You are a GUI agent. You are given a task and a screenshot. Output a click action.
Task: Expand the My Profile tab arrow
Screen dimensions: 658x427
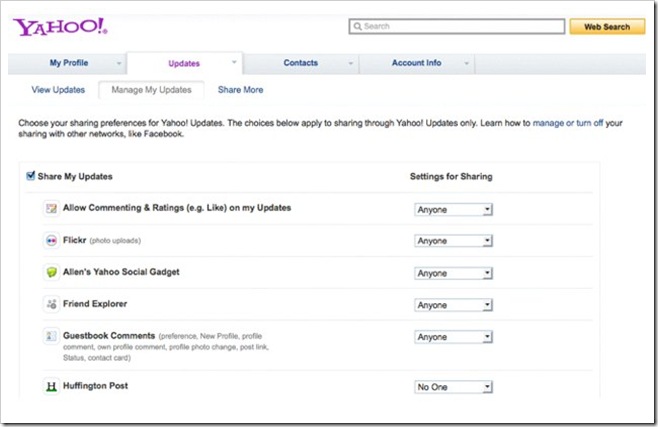(119, 63)
